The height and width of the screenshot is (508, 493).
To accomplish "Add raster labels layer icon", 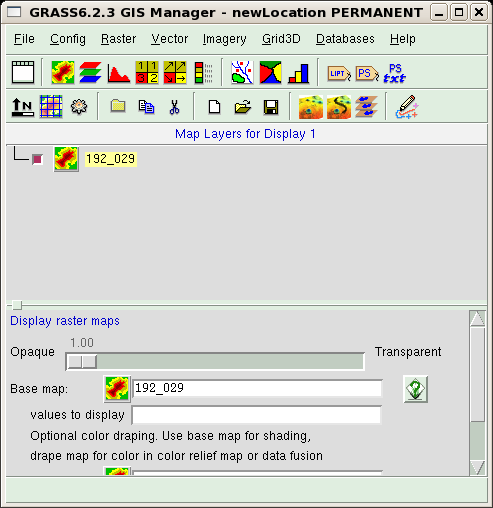I will 339,74.
